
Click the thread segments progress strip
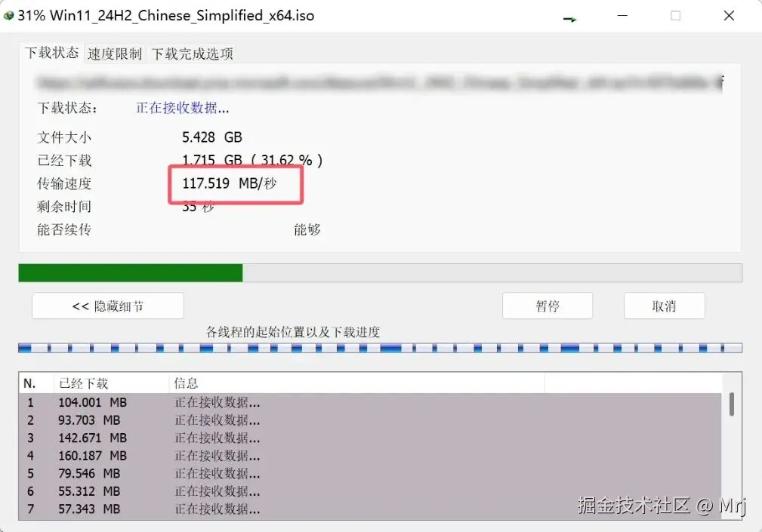(x=380, y=348)
